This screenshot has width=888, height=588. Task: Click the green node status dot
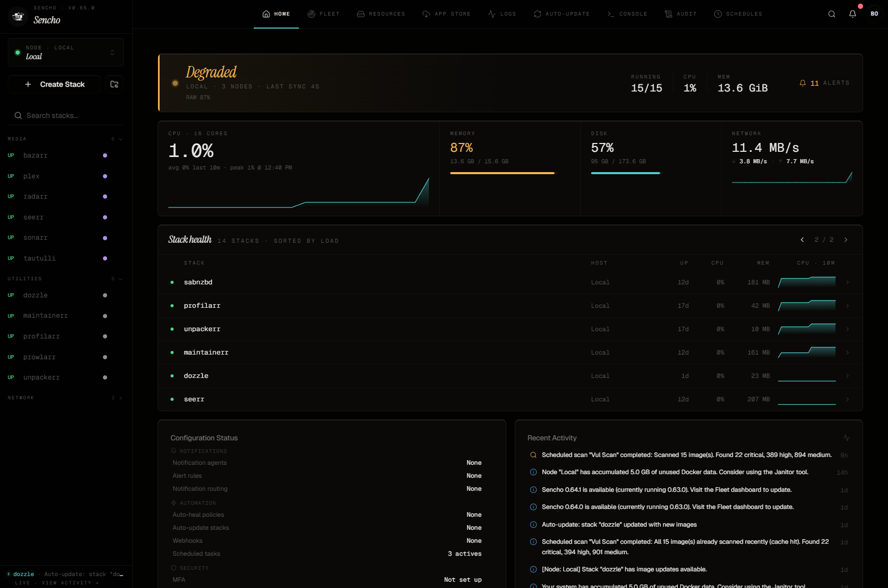coord(18,53)
